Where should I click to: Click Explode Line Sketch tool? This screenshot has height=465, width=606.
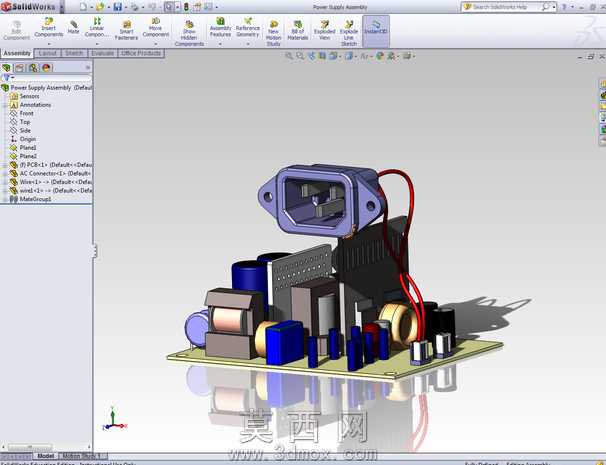click(349, 33)
